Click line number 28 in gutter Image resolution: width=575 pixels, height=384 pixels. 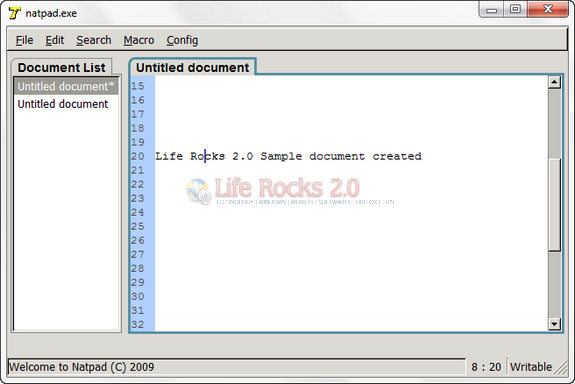138,268
